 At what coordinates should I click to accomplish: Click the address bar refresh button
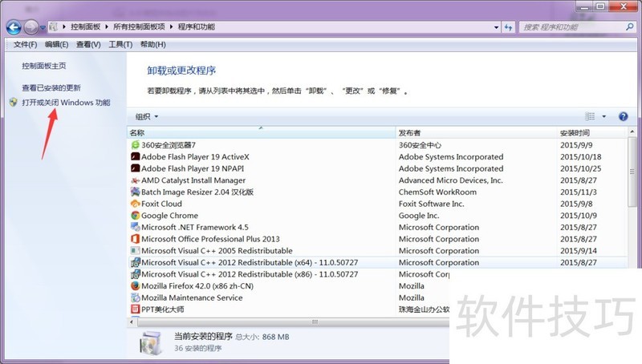pos(509,27)
